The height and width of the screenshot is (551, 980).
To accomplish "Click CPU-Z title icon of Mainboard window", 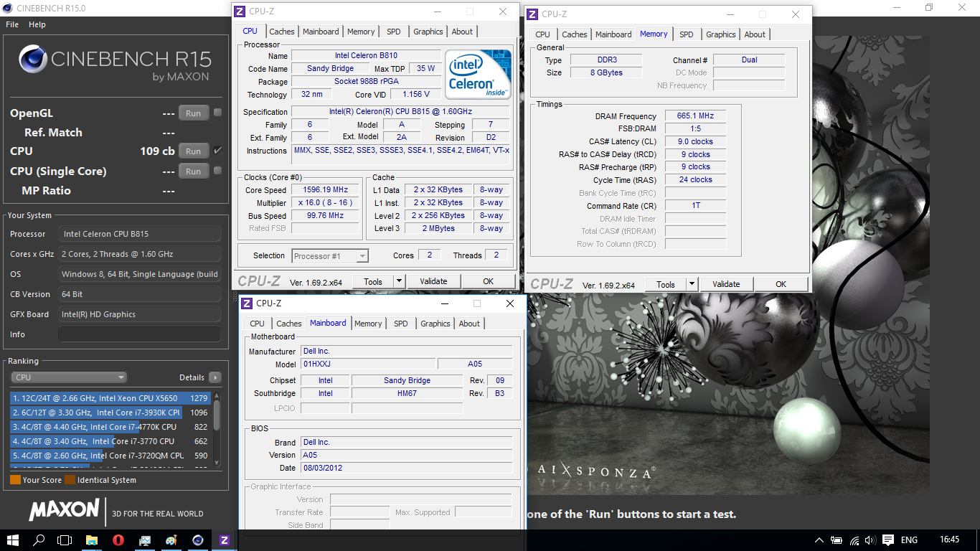I will [247, 303].
